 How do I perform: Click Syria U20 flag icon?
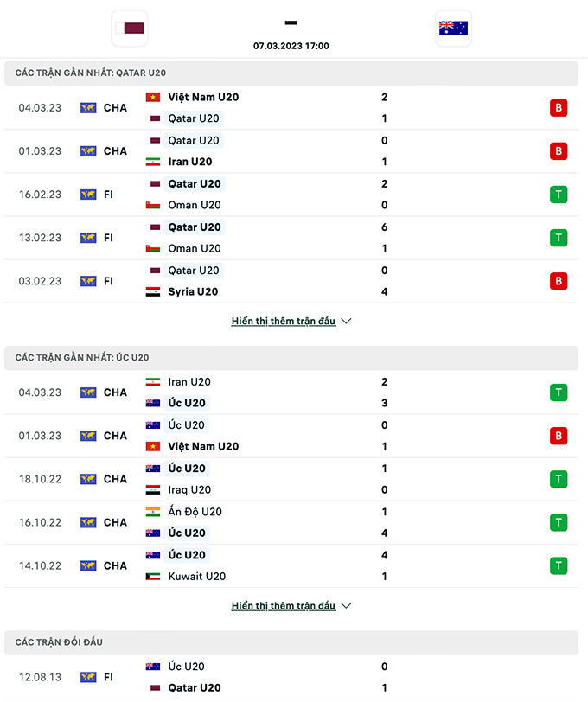(153, 292)
